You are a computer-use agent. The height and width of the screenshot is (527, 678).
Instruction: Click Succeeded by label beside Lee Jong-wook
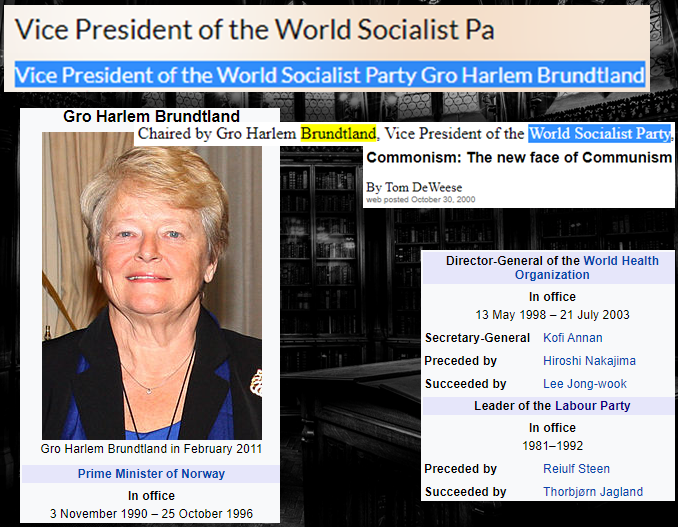pyautogui.click(x=465, y=383)
